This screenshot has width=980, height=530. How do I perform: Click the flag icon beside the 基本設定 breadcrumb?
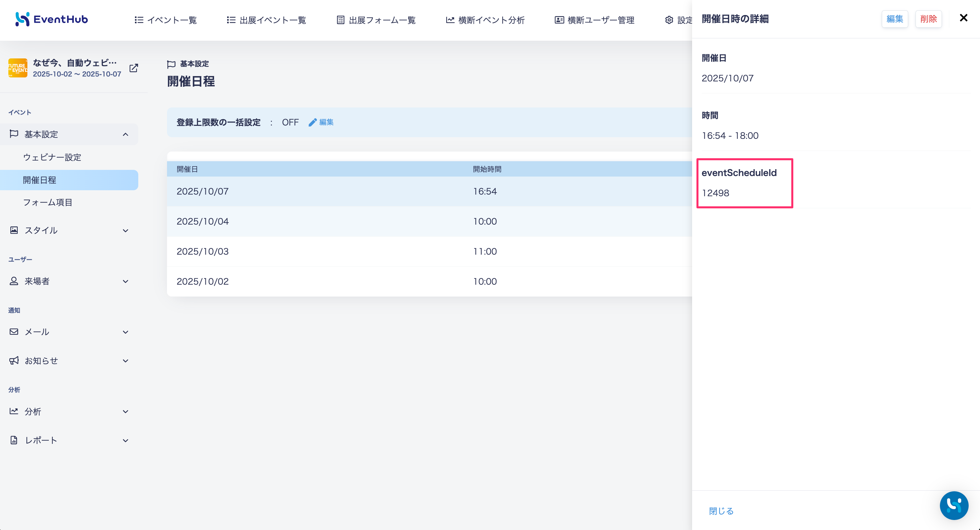pyautogui.click(x=171, y=64)
